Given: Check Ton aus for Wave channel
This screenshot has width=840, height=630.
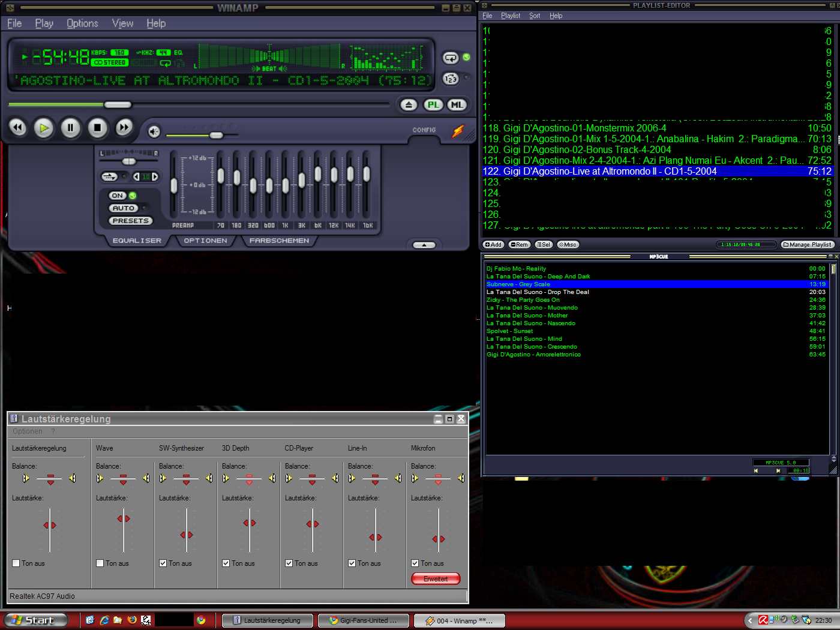Looking at the screenshot, I should pyautogui.click(x=100, y=563).
